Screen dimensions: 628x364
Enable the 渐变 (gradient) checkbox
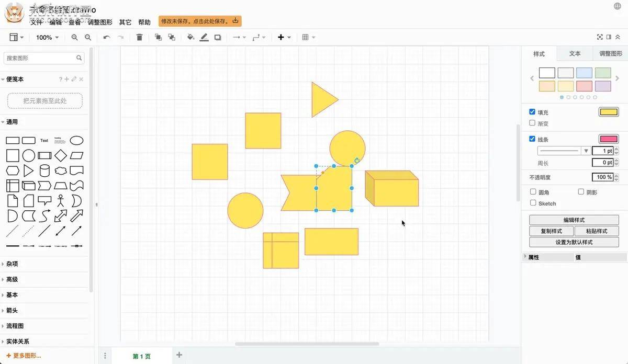click(532, 123)
